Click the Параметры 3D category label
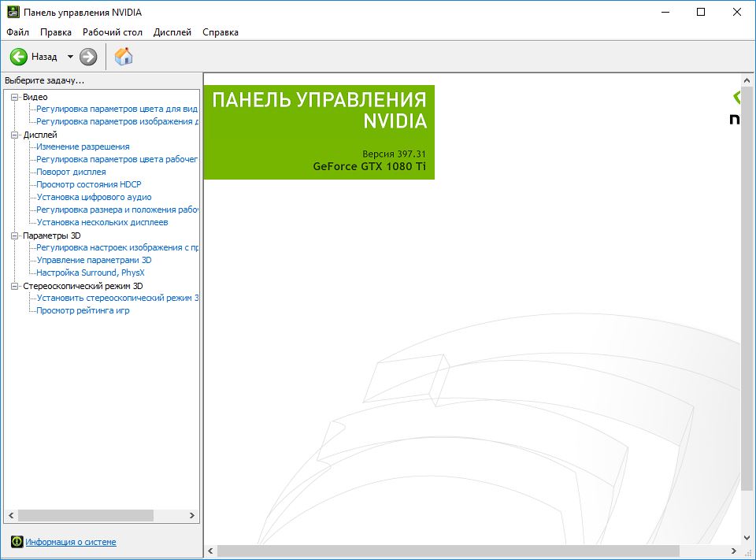Image resolution: width=756 pixels, height=560 pixels. (x=52, y=235)
